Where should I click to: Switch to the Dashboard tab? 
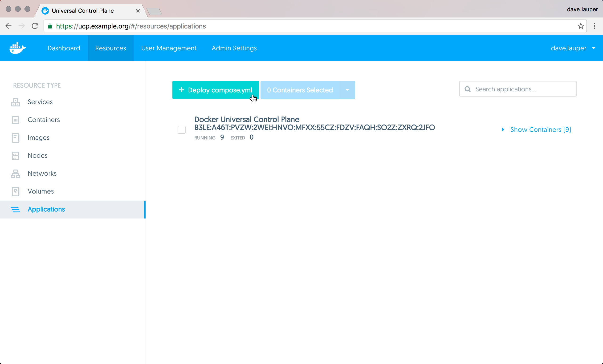(64, 48)
